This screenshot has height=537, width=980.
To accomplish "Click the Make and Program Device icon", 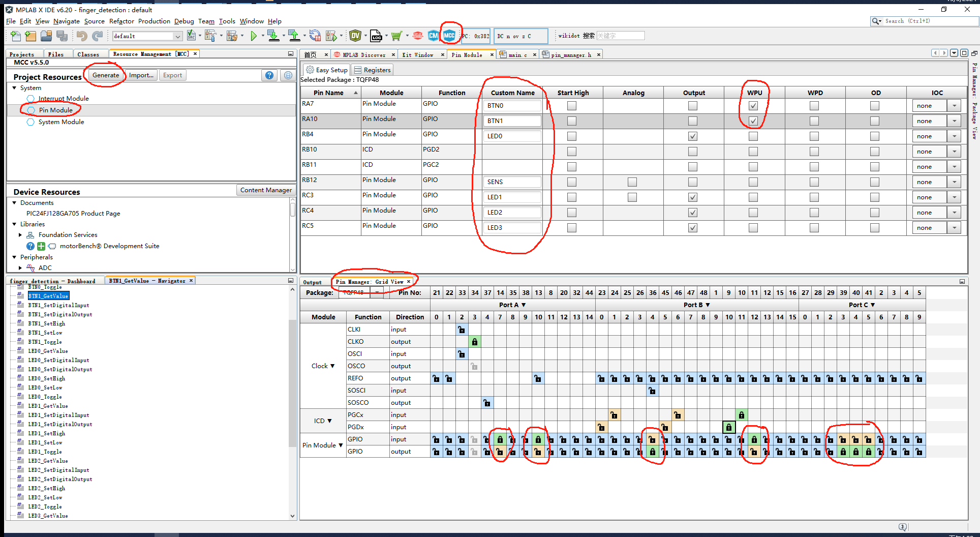I will 273,36.
